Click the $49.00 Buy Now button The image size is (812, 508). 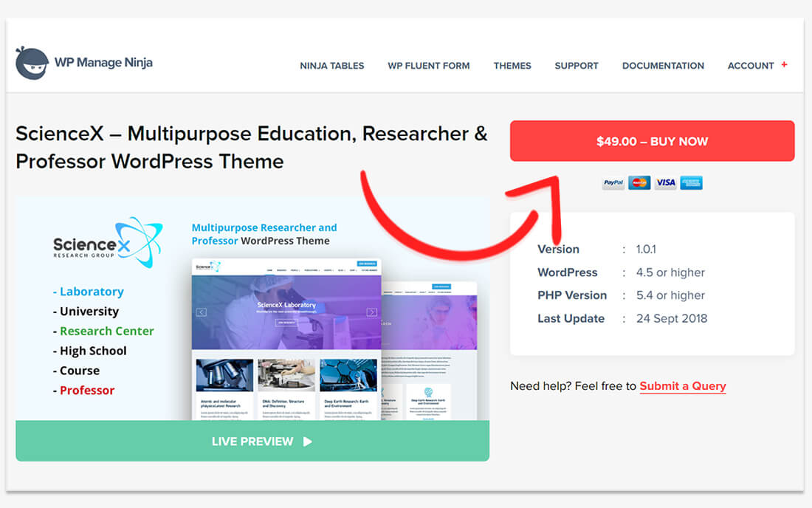pos(652,141)
